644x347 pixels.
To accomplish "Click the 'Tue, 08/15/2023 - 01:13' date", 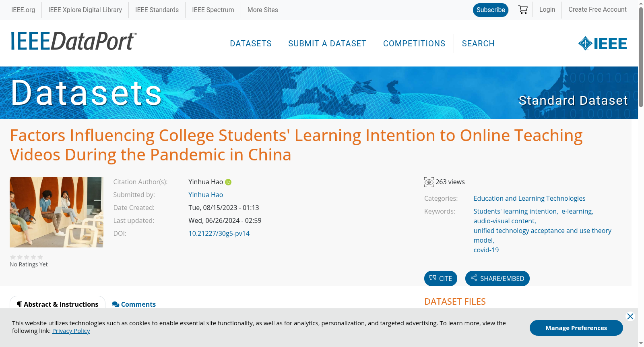I will (224, 208).
